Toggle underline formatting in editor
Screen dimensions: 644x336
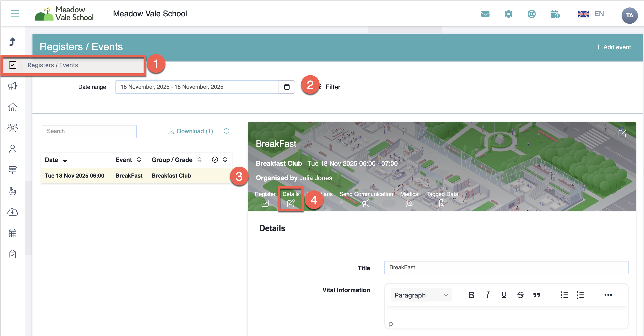(x=504, y=295)
